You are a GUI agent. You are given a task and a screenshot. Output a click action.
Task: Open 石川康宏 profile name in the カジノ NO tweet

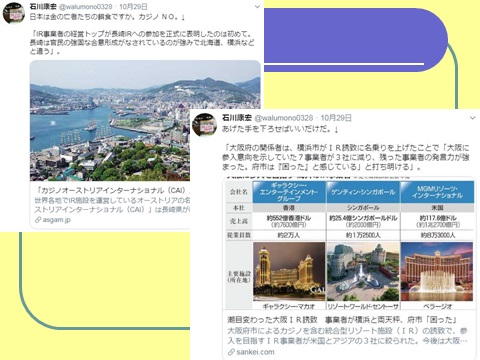(x=43, y=6)
